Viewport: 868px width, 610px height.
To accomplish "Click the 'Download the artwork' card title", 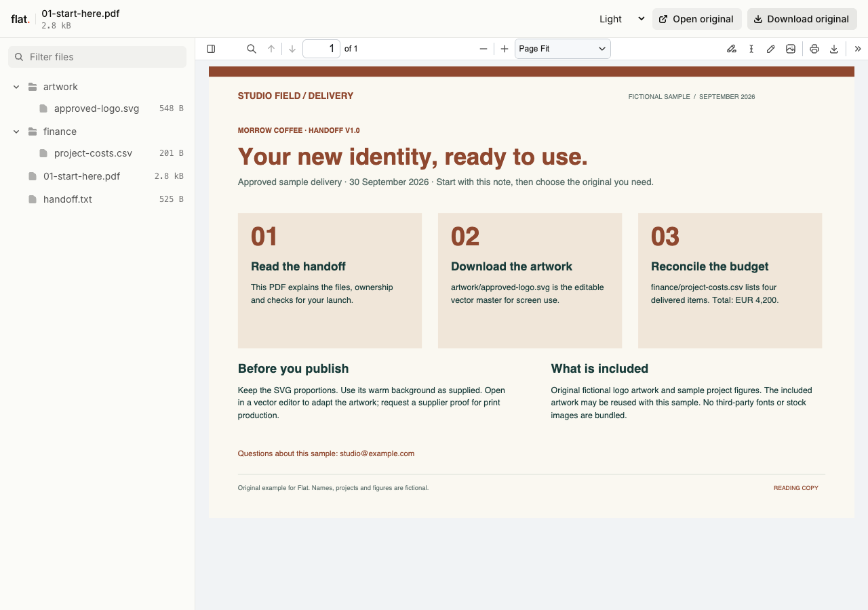I will pyautogui.click(x=511, y=266).
